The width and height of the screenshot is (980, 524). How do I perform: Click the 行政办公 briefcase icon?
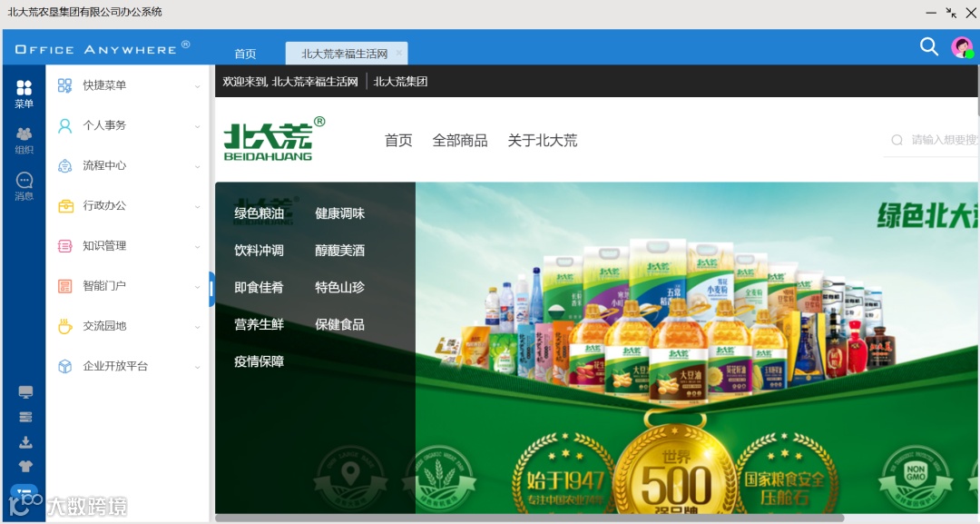[65, 206]
